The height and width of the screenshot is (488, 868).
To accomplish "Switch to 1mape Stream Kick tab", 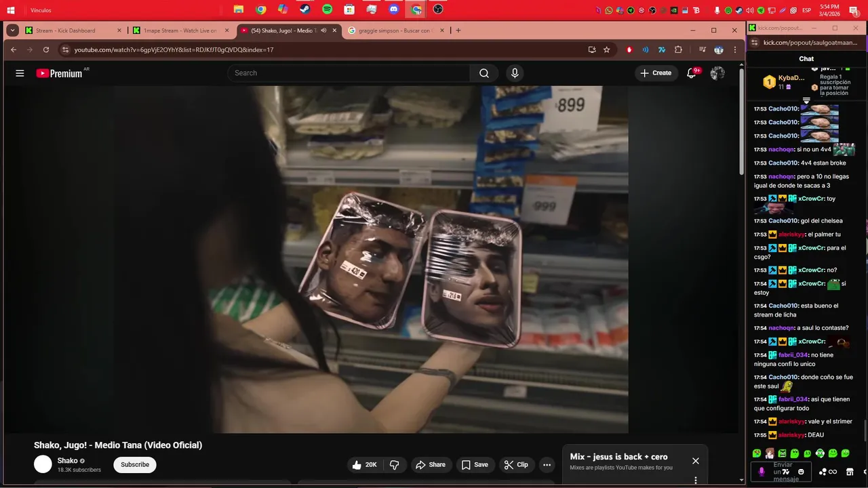I will click(x=180, y=30).
